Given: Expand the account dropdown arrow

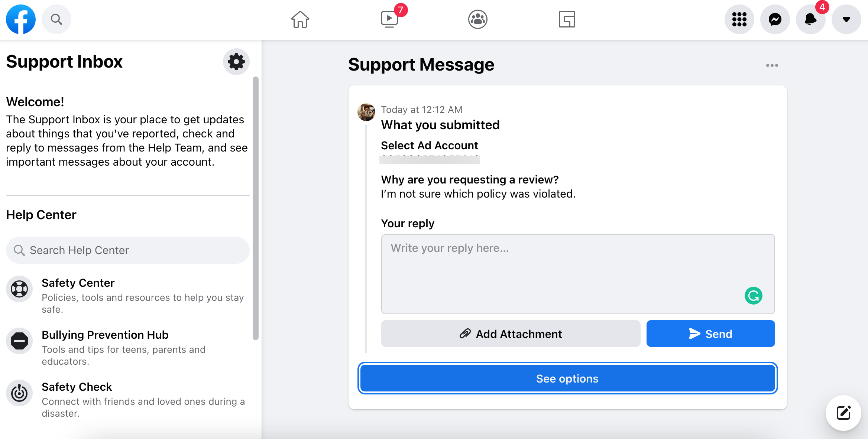Looking at the screenshot, I should click(x=846, y=19).
